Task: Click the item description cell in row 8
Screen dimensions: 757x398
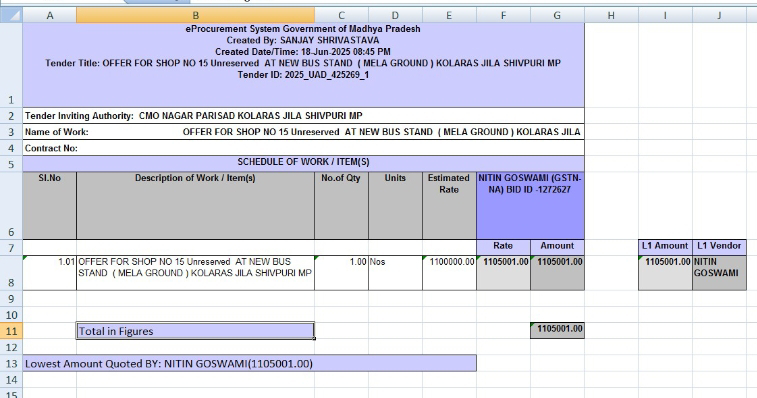Action: pos(196,273)
